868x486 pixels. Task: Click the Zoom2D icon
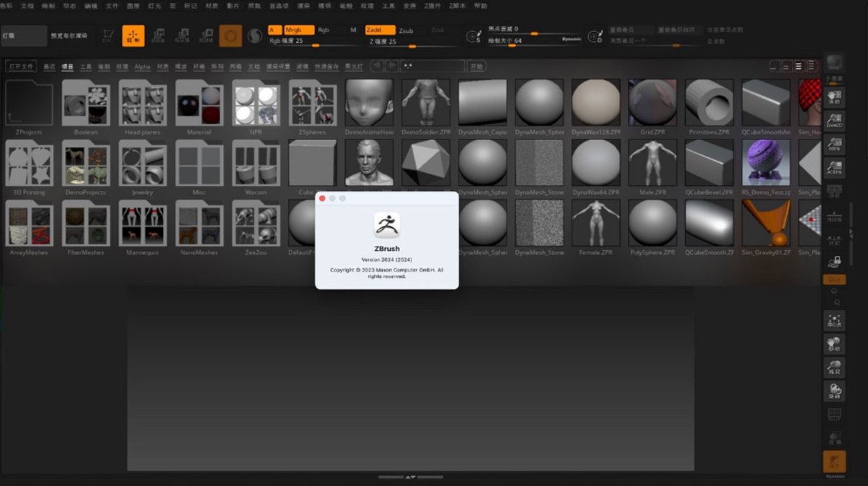834,121
